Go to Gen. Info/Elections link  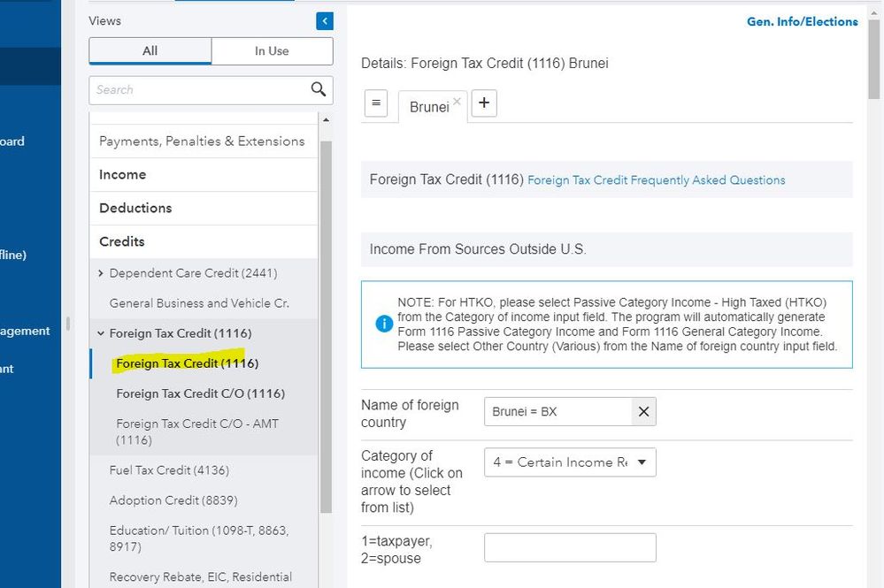pos(802,21)
